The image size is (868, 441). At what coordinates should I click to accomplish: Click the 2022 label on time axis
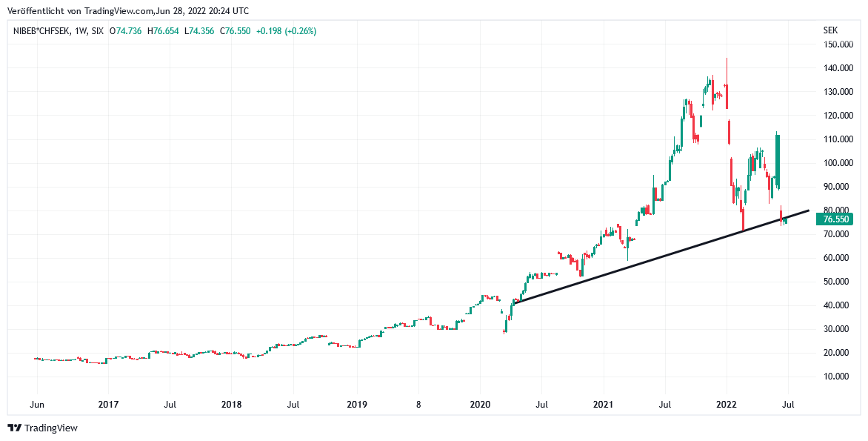(727, 405)
